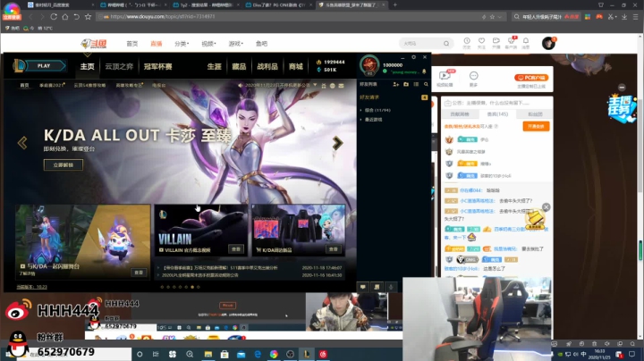Screen dimensions: 644x361
Task: Open the 生涯 tab in the League client
Action: click(x=215, y=66)
